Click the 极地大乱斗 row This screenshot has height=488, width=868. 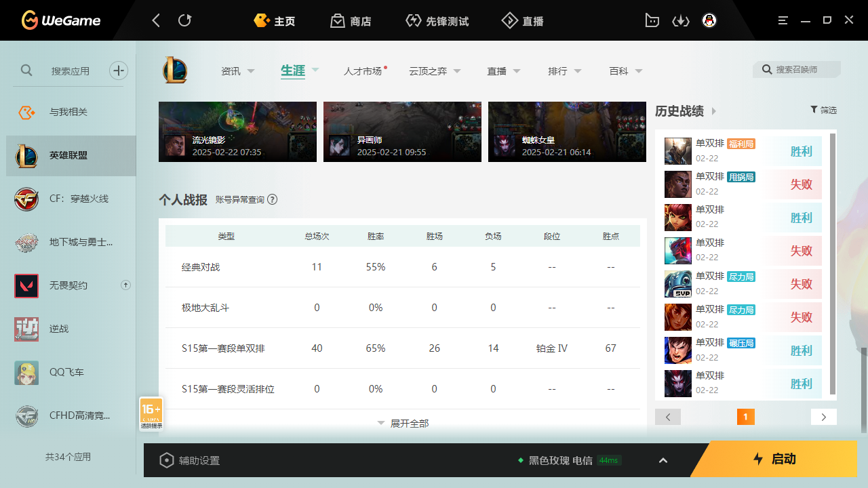pyautogui.click(x=403, y=308)
